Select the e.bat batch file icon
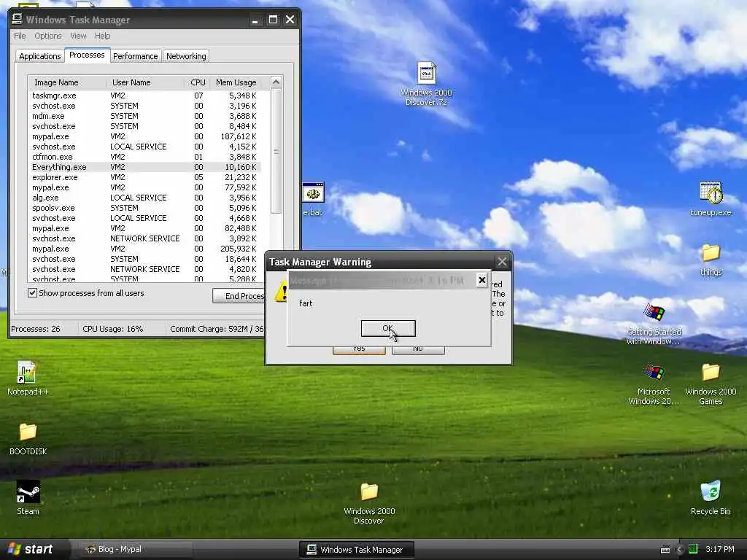The height and width of the screenshot is (560, 747). 313,192
